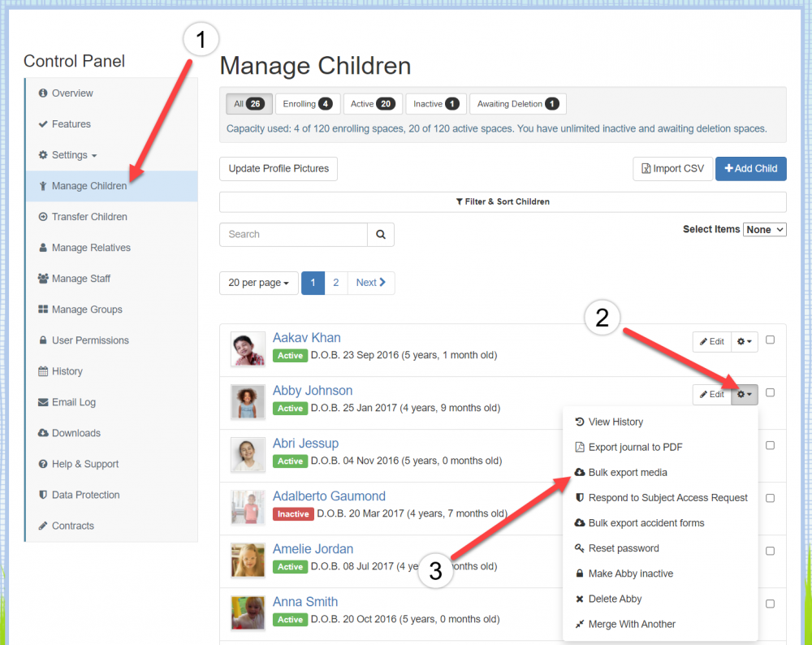This screenshot has height=645, width=812.
Task: Open Manage Groups section
Action: point(112,310)
